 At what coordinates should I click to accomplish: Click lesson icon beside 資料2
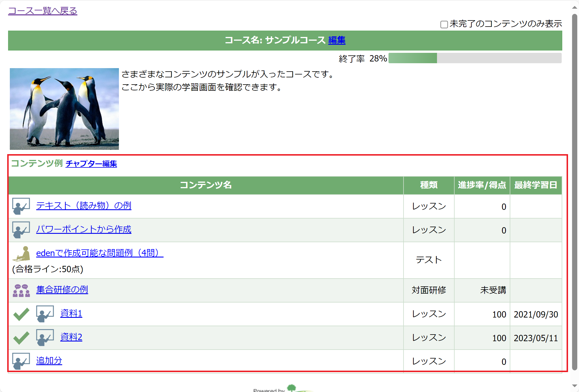(x=45, y=337)
